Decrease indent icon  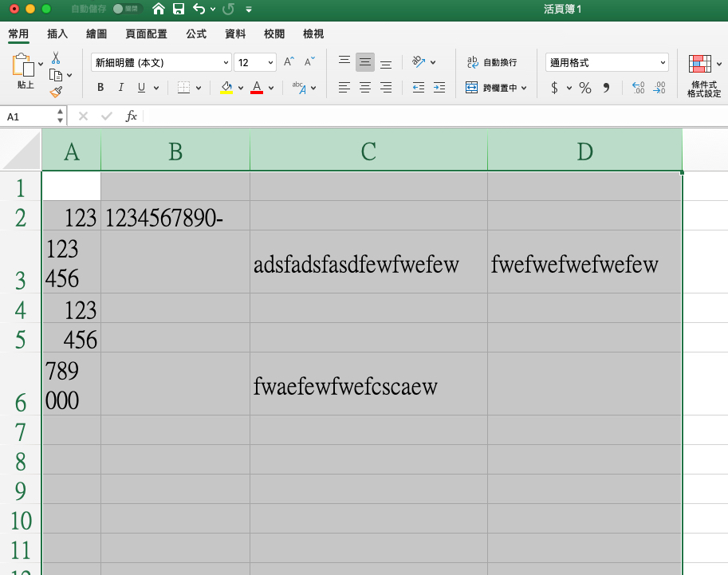click(419, 87)
